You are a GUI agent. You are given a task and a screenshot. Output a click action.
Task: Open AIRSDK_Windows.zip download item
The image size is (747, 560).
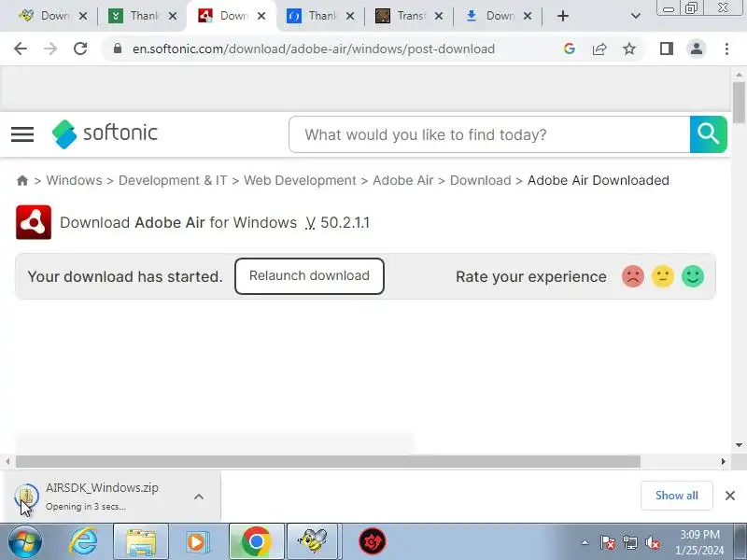click(102, 497)
